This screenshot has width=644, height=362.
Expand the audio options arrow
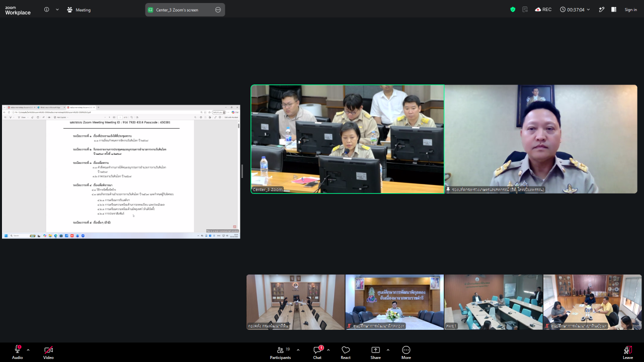click(28, 350)
